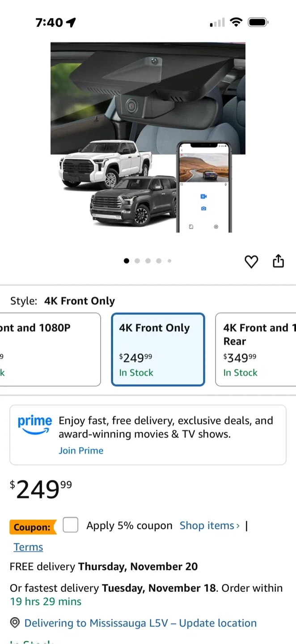296x644 pixels.
Task: Tap the Prime smile logo
Action: [34, 424]
